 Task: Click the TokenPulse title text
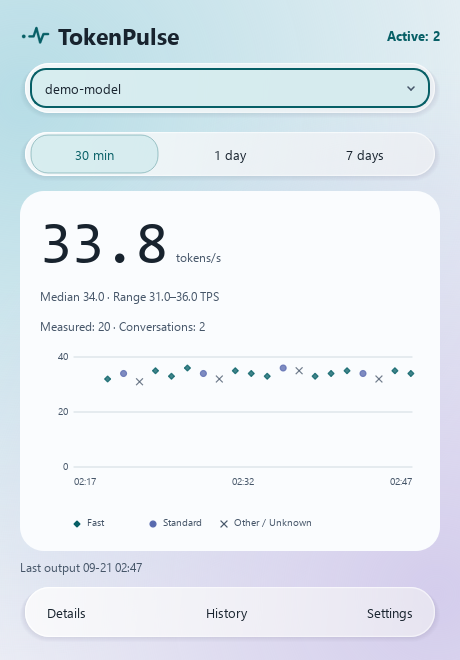point(119,37)
